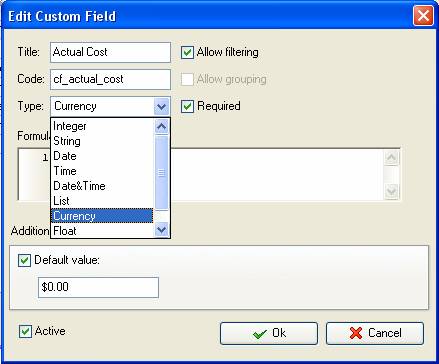Screen dimensions: 439x364
Task: Disable the Default value checkbox
Action: click(24, 260)
